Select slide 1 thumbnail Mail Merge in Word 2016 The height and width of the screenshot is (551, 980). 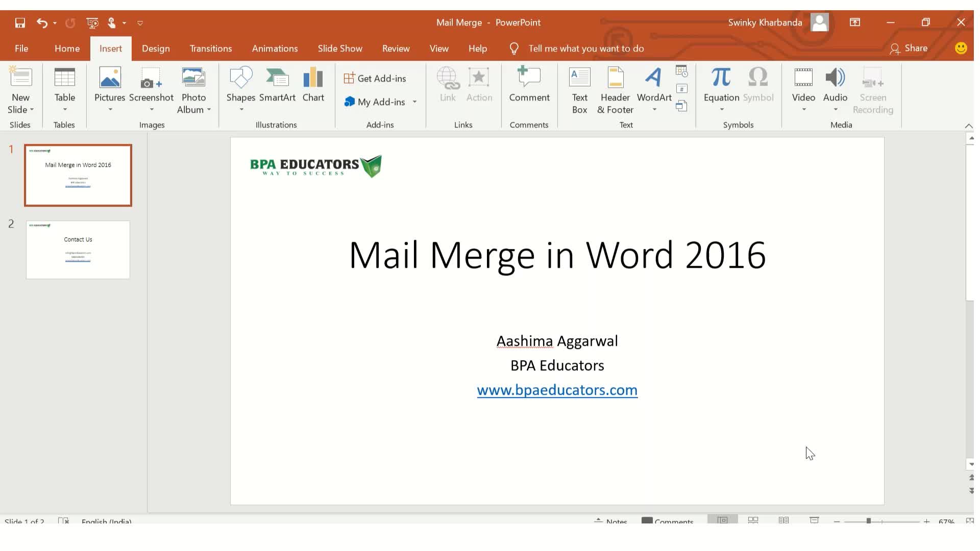(78, 176)
